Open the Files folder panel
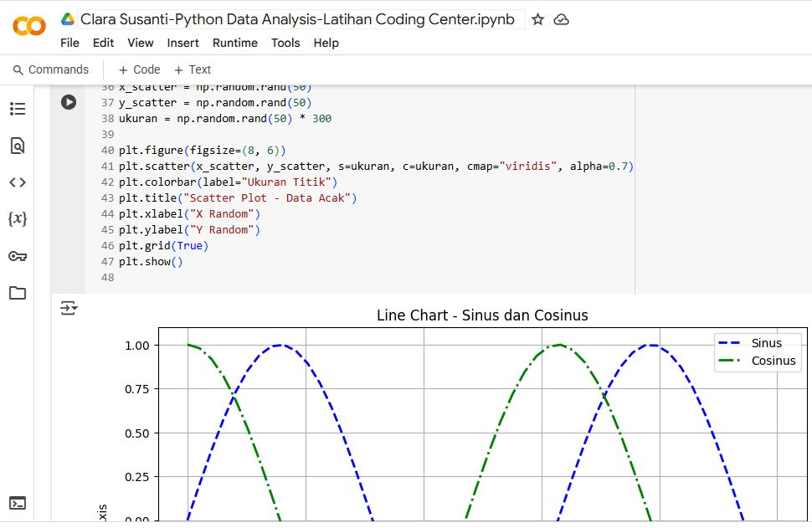Screen dimensions: 812x528 pos(18,293)
